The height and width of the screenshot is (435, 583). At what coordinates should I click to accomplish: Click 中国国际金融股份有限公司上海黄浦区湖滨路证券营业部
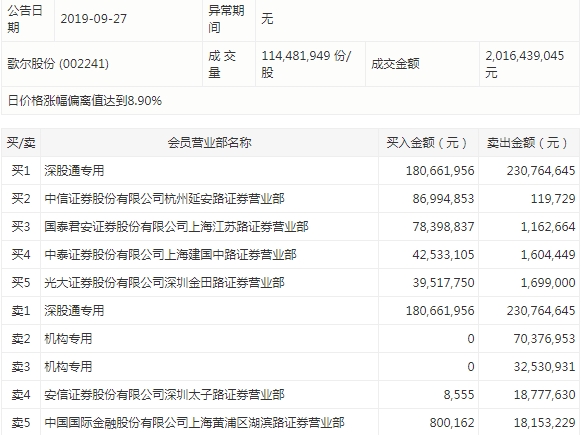coord(194,423)
